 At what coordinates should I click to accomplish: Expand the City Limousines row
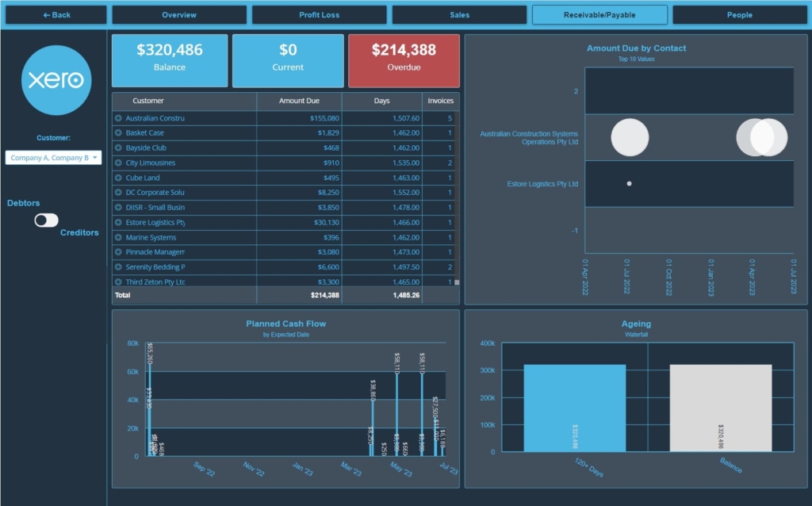[x=118, y=163]
